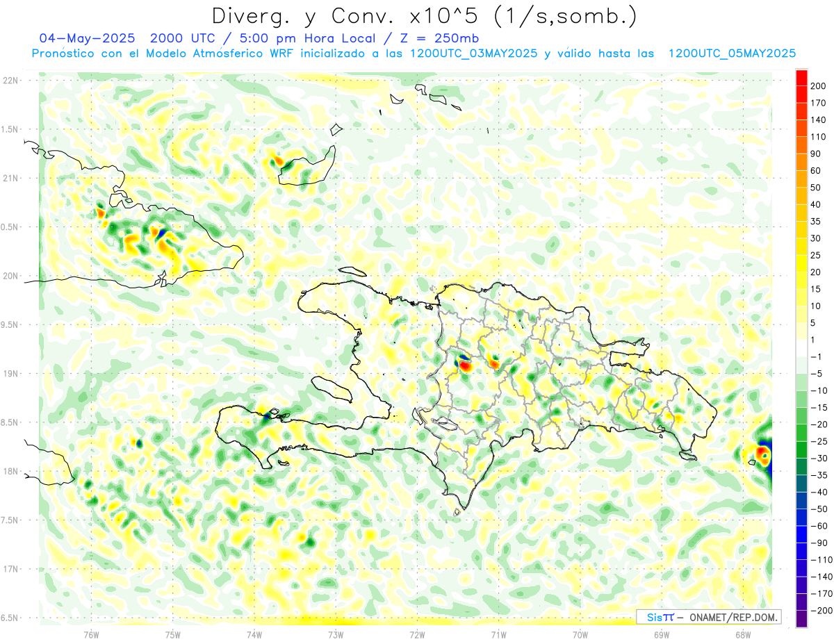Click the '72W' longitude label
Image resolution: width=834 pixels, height=644 pixels.
(417, 635)
